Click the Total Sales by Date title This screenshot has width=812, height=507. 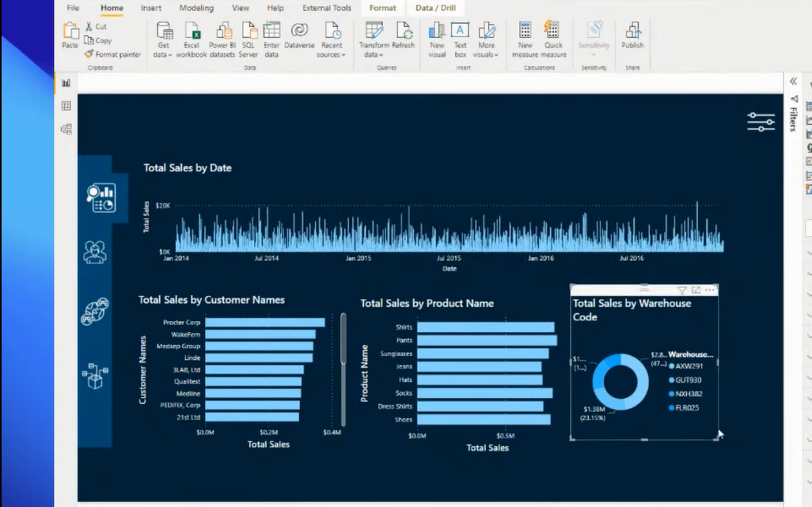point(188,168)
